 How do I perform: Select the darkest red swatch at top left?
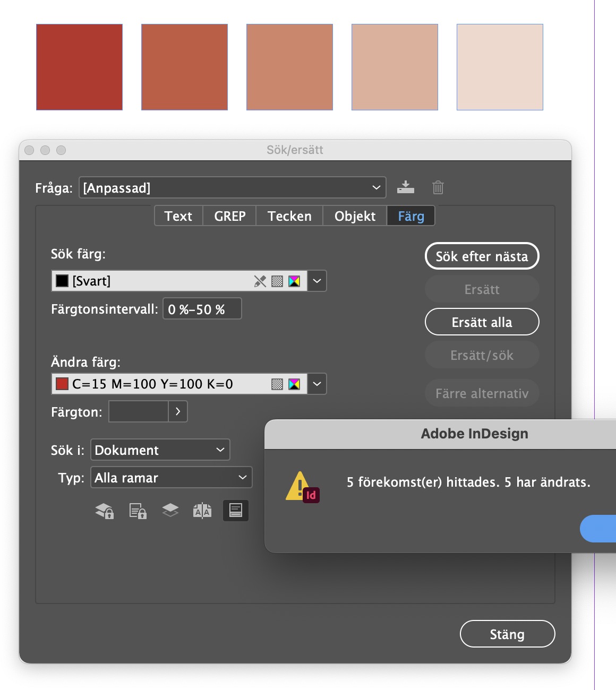pyautogui.click(x=79, y=66)
